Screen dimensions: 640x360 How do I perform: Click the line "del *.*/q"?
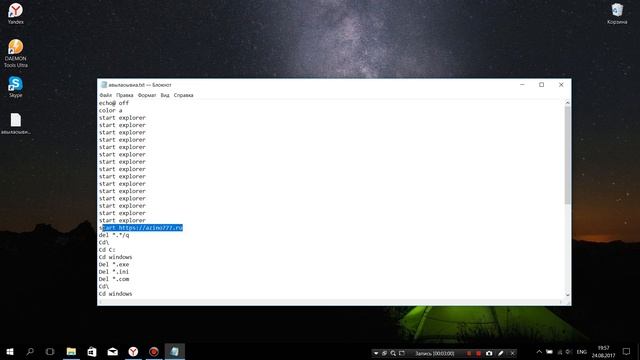click(114, 235)
